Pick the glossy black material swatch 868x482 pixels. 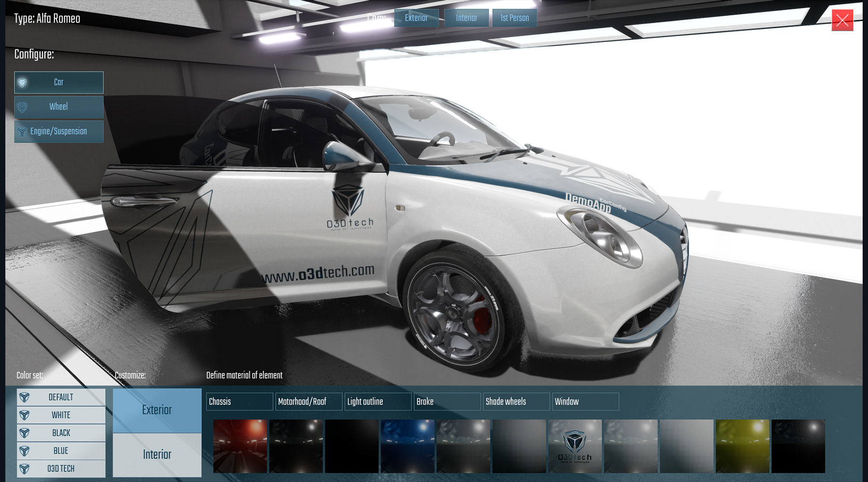[x=296, y=446]
